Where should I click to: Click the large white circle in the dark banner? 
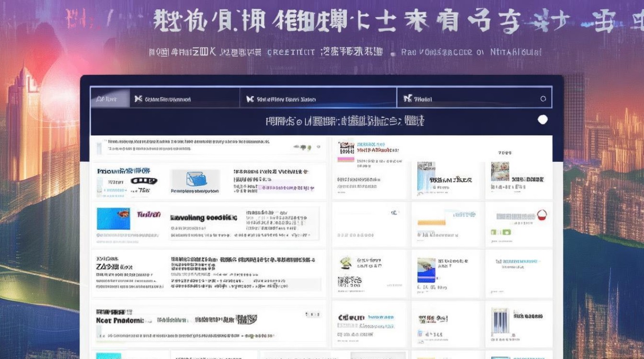542,120
